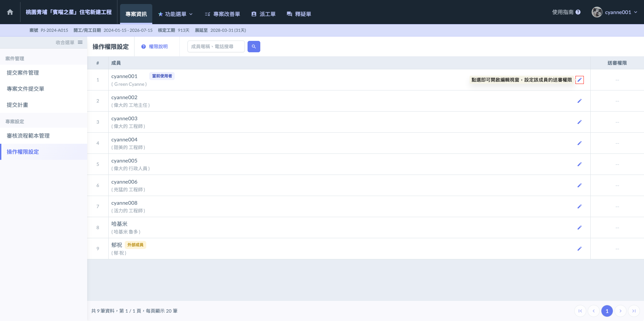Image resolution: width=644 pixels, height=321 pixels.
Task: Open the 釋疑單 menu item
Action: (299, 14)
